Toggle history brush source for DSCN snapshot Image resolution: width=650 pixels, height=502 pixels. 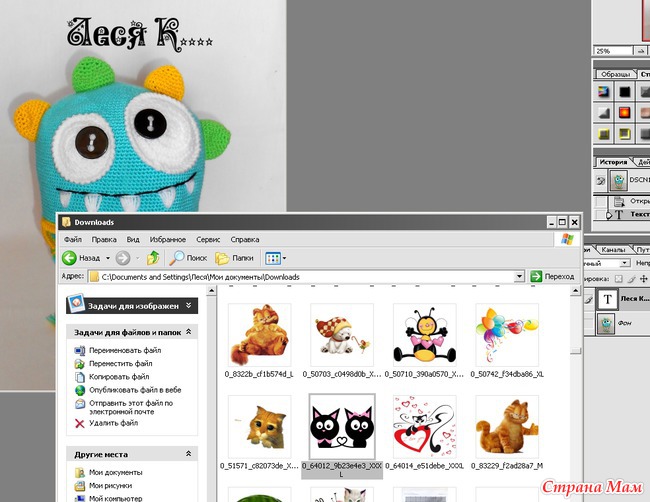tap(601, 180)
